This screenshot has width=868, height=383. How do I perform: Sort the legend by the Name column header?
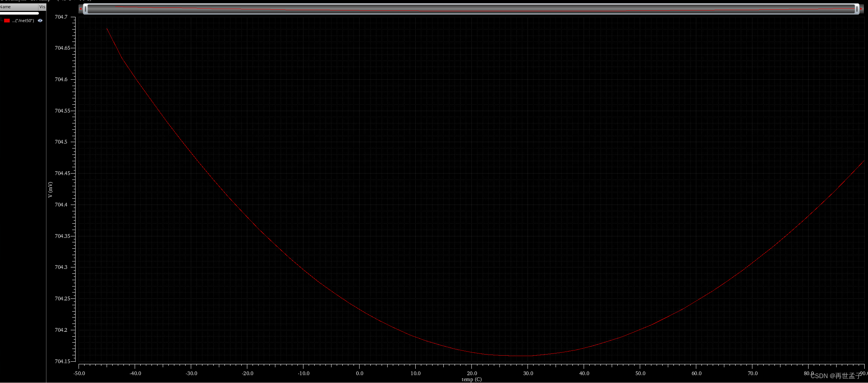(x=19, y=7)
